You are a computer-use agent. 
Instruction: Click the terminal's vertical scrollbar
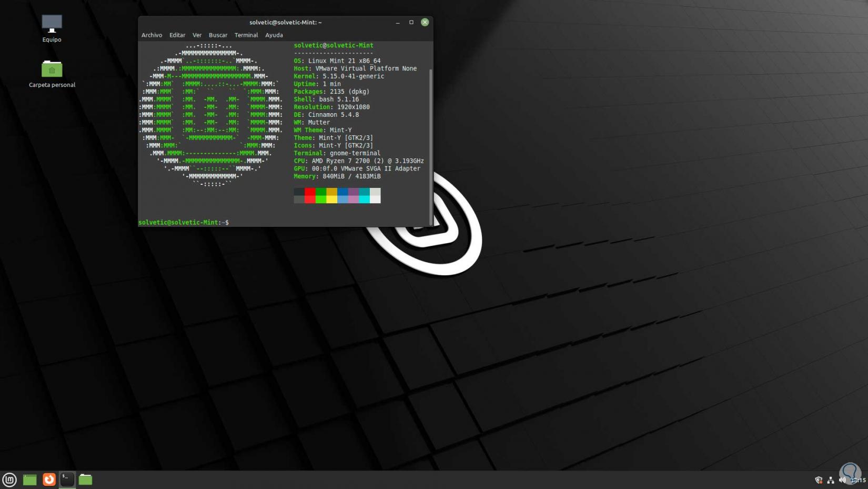(x=431, y=146)
